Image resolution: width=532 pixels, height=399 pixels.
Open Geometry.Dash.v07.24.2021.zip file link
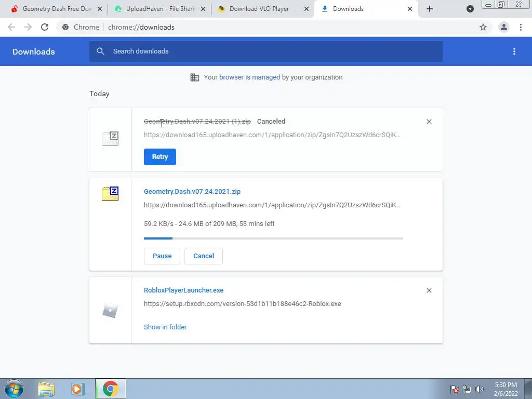pyautogui.click(x=192, y=192)
